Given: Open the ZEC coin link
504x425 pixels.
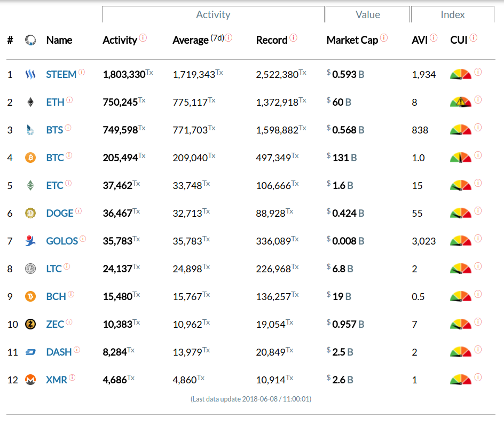Looking at the screenshot, I should pos(55,324).
